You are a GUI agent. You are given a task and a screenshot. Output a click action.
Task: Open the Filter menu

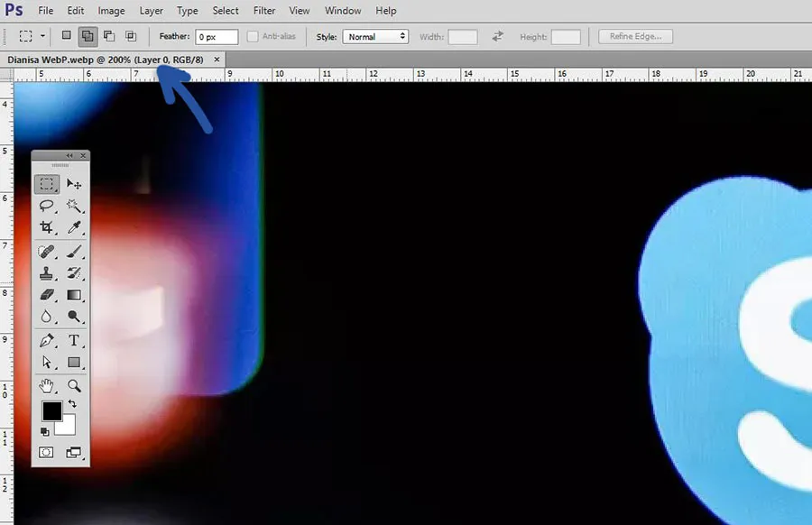[x=264, y=11]
